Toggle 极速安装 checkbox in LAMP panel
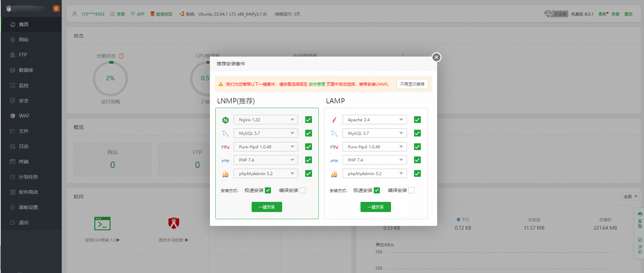This screenshot has width=644, height=273. 377,190
